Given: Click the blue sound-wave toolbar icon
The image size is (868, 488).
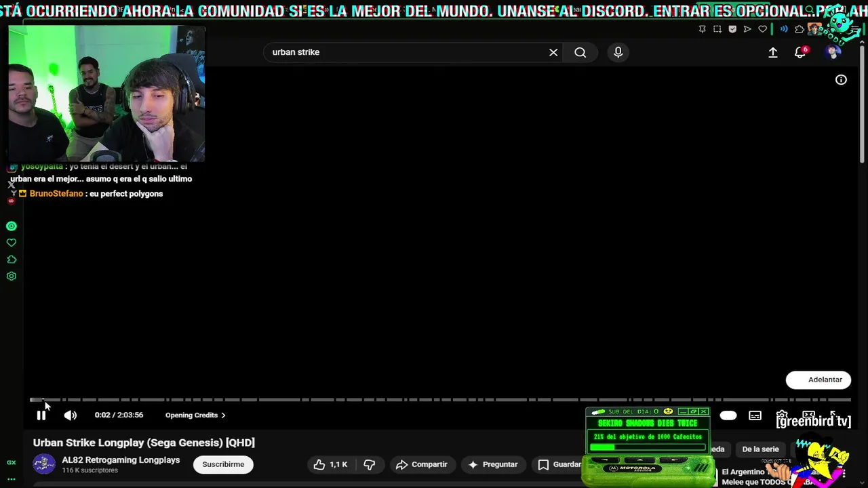Looking at the screenshot, I should [x=784, y=29].
